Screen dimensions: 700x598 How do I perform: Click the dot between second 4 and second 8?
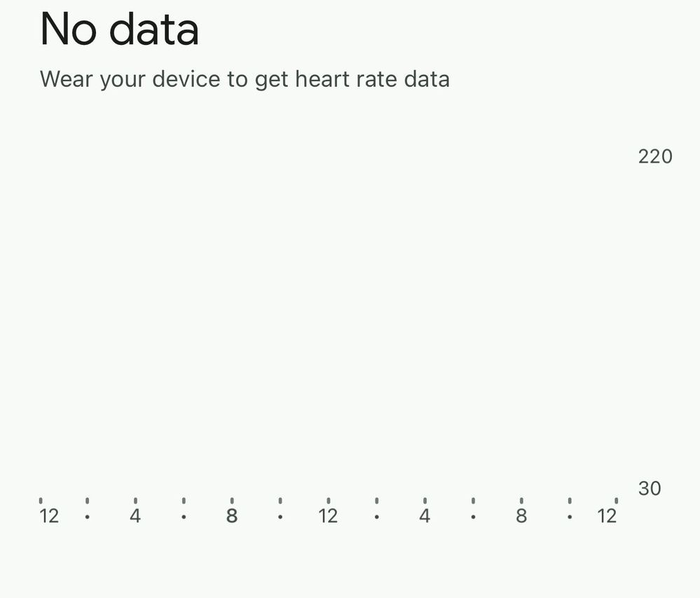pyautogui.click(x=473, y=517)
